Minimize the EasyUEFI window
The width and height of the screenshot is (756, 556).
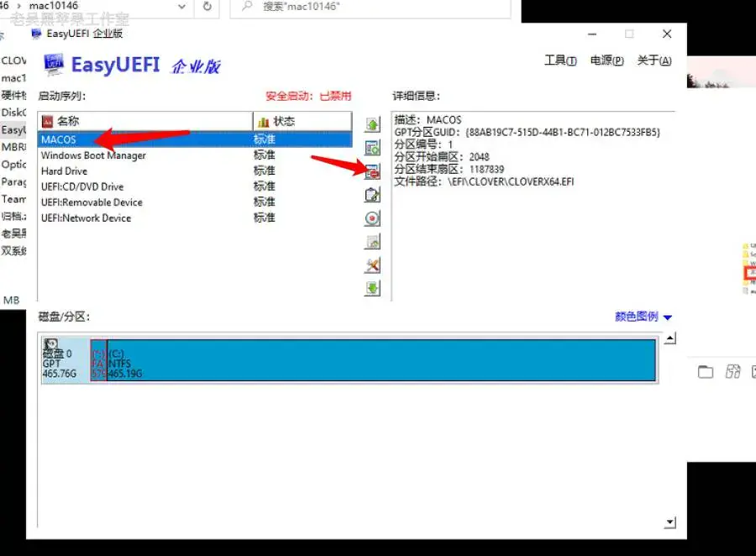point(592,34)
